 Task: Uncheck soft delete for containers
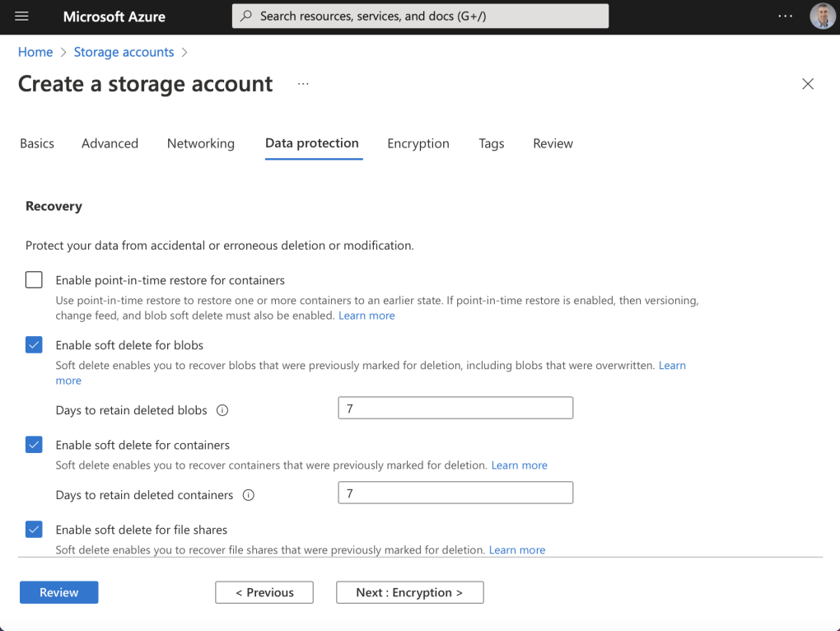[x=34, y=445]
